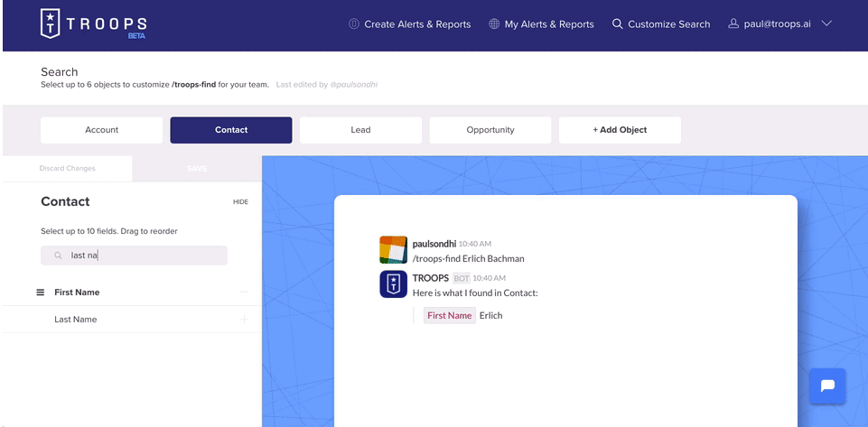Click the First Name tag in preview

(x=450, y=315)
